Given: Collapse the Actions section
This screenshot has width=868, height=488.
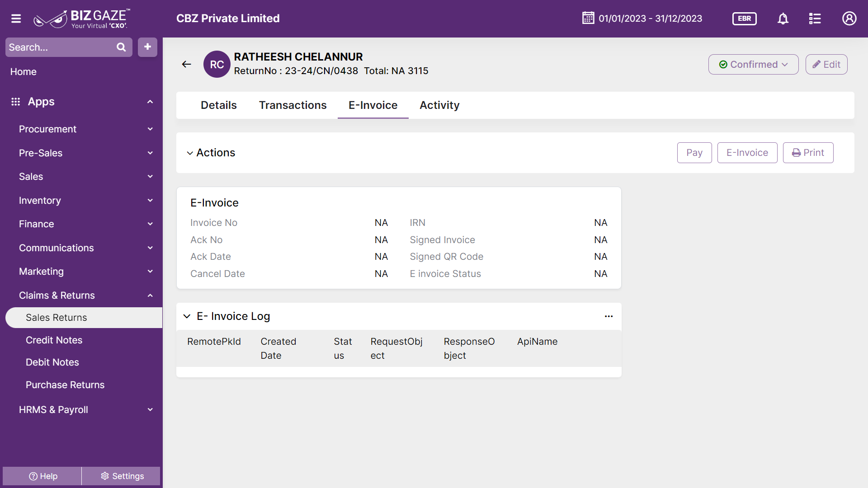Looking at the screenshot, I should click(x=190, y=153).
